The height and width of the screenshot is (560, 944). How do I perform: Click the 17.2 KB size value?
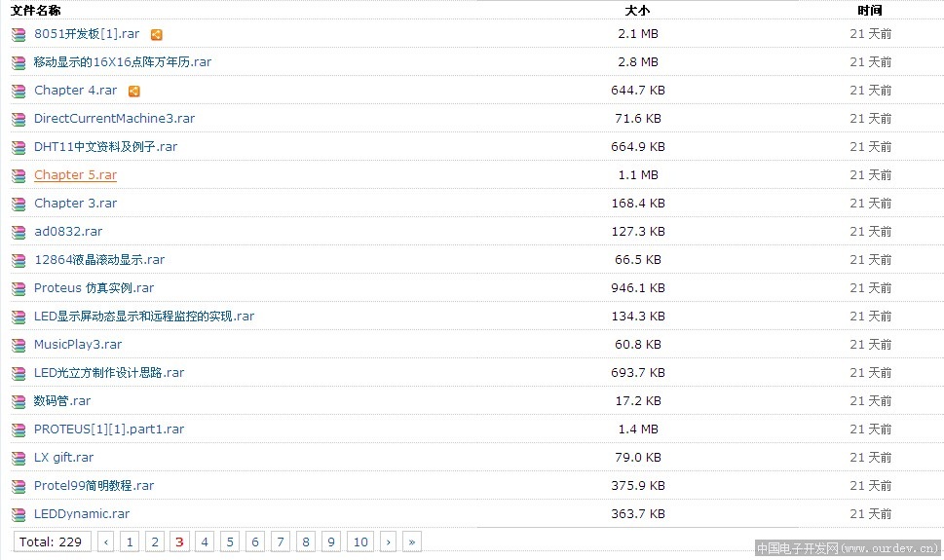pyautogui.click(x=637, y=401)
